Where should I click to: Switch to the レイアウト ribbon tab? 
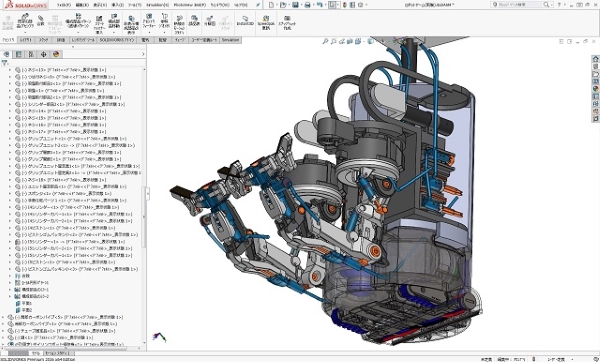pos(26,40)
